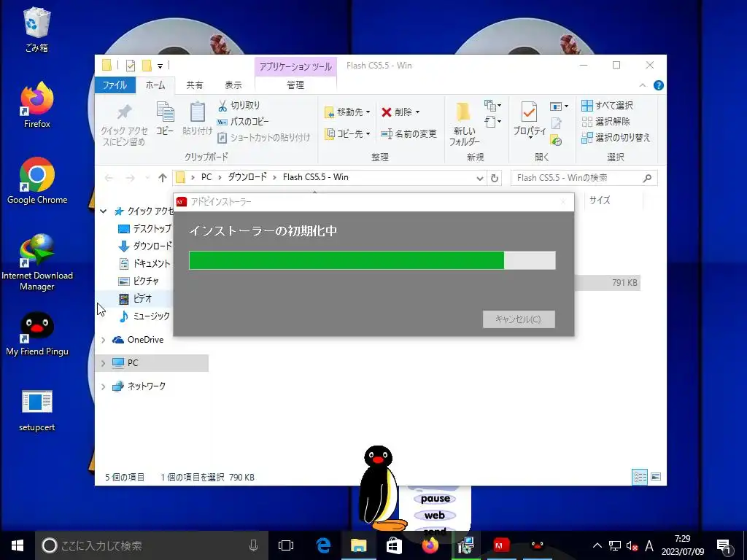Collapse the Quick Access tree node
This screenshot has width=747, height=560.
click(x=103, y=211)
